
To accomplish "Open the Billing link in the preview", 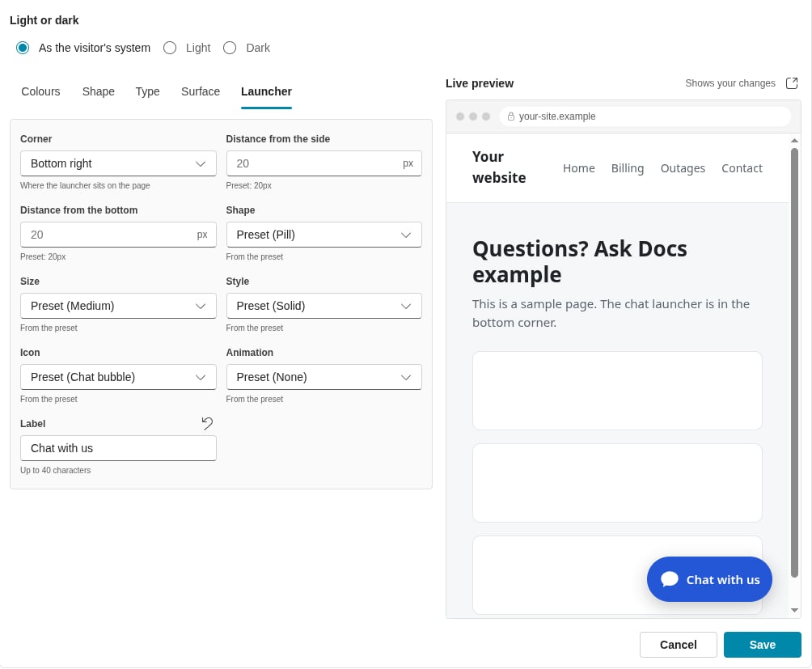I will (628, 168).
